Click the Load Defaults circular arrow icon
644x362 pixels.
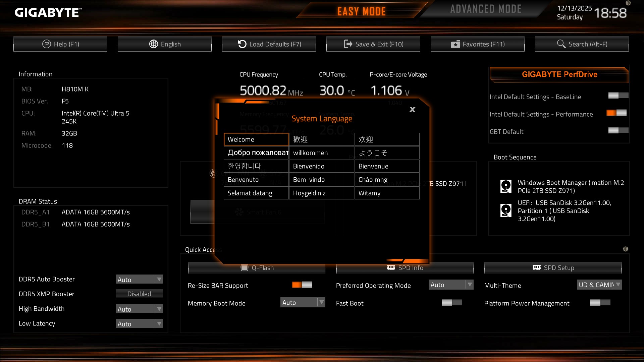point(242,44)
